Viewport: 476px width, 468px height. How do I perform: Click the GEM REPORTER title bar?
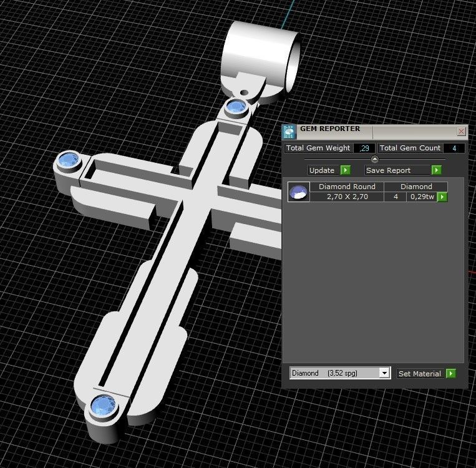pos(376,131)
